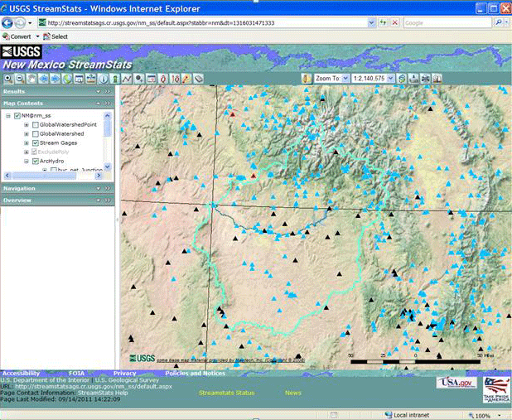Click the last icon in right toolbar group
This screenshot has height=420, width=512.
[x=437, y=79]
